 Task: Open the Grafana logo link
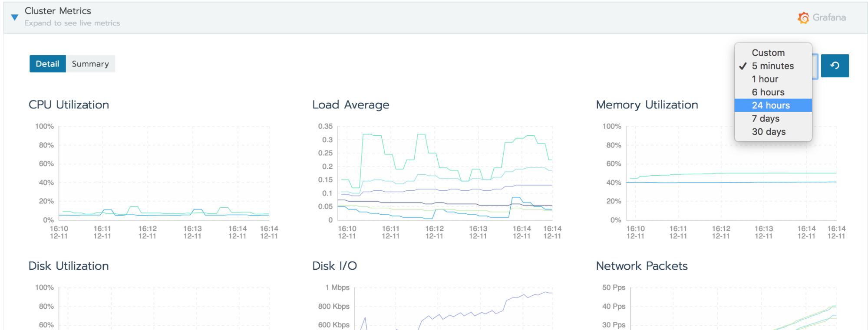pyautogui.click(x=822, y=17)
